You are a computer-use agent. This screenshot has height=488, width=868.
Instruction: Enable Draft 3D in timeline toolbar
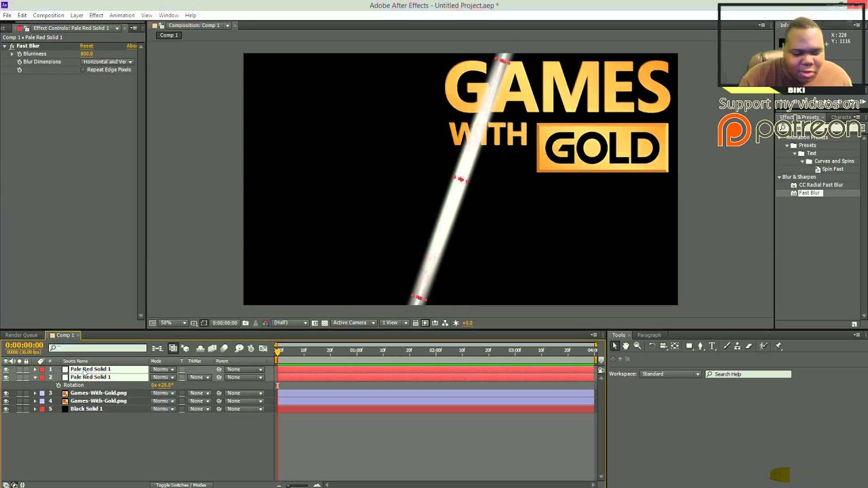pyautogui.click(x=185, y=348)
